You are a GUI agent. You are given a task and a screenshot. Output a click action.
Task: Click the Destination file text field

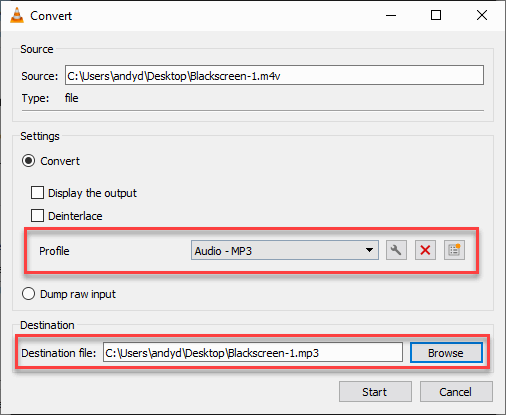click(253, 353)
